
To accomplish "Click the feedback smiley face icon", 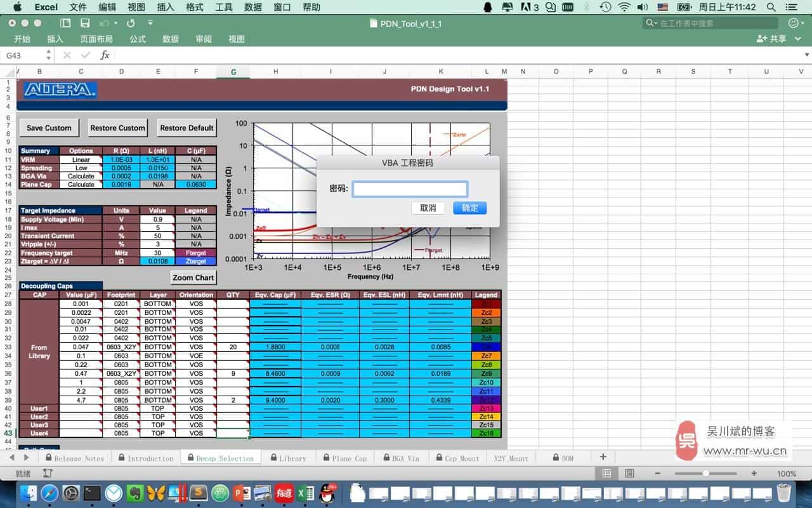I will 793,23.
